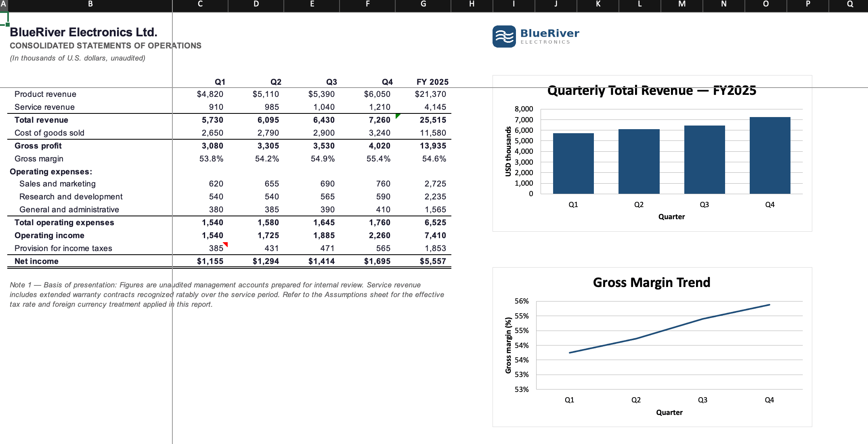Click the Q1 bar in the revenue chart

(x=573, y=163)
